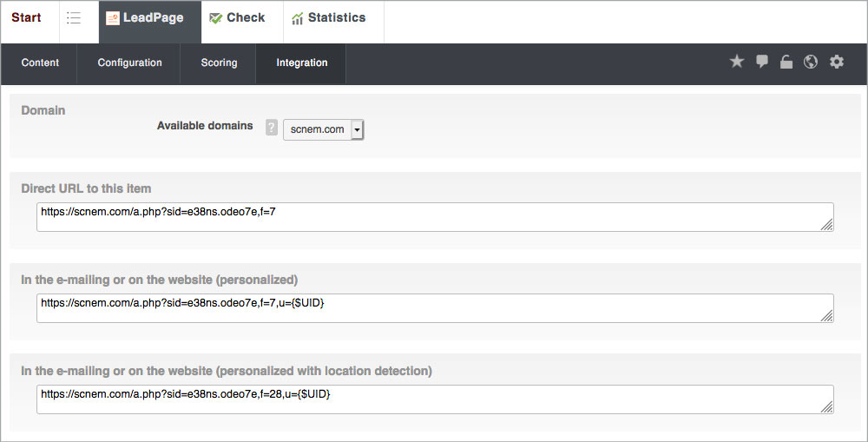Viewport: 868px width, 442px height.
Task: Click the star favorite icon
Action: 737,62
